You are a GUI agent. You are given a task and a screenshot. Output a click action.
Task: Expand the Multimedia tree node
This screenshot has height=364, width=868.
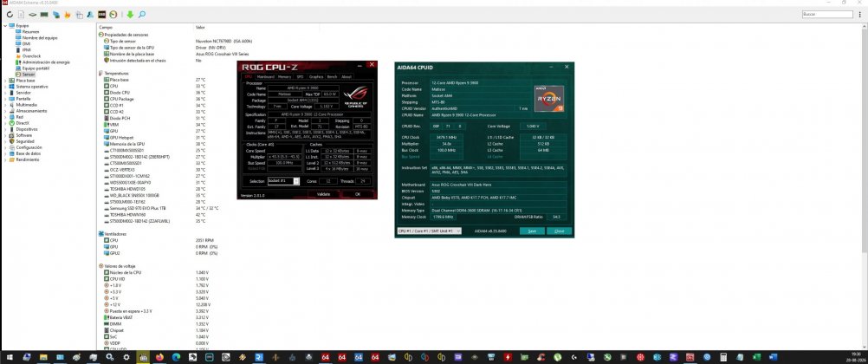(x=5, y=105)
